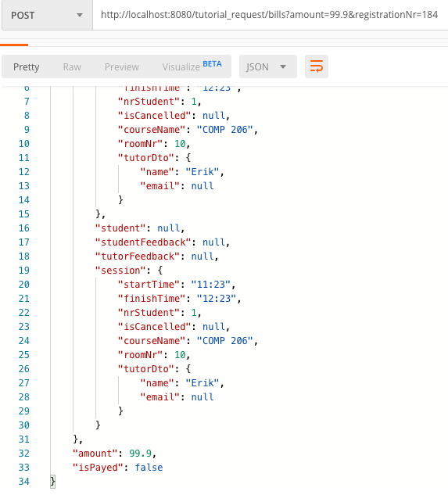Viewport: 448px width, 495px height.
Task: Click line number 19 in gutter
Action: [24, 271]
